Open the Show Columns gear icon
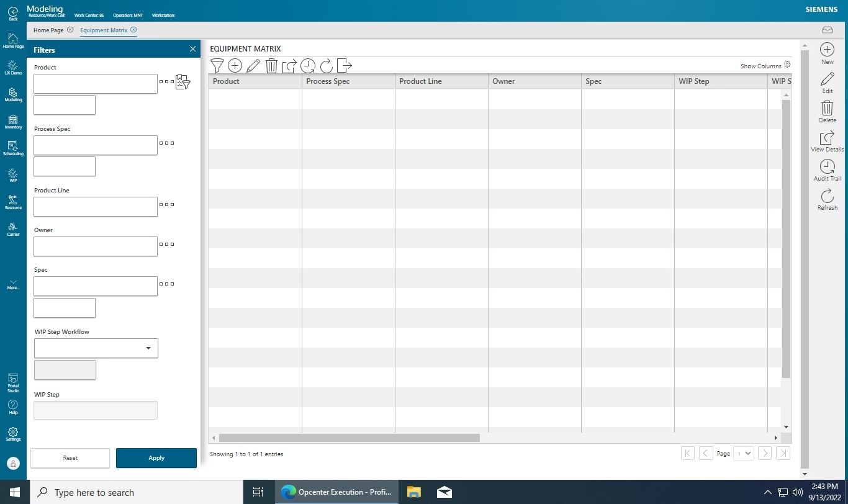Image resolution: width=848 pixels, height=504 pixels. click(x=787, y=64)
